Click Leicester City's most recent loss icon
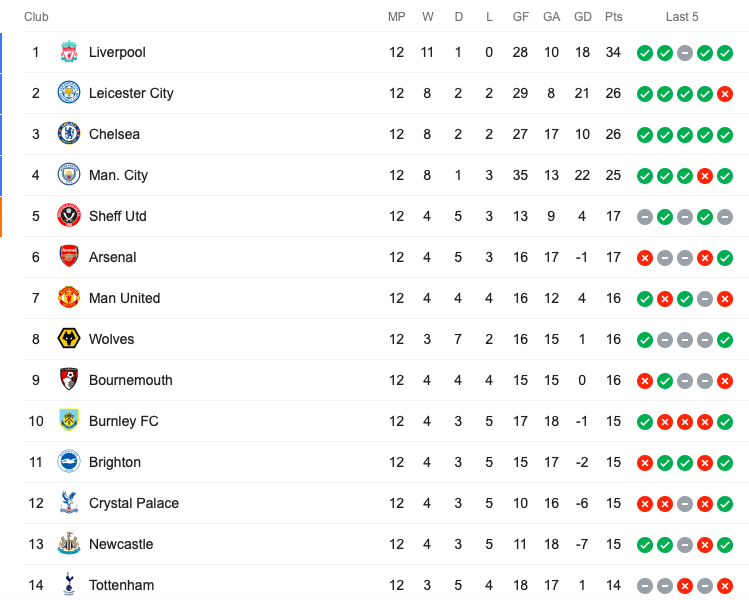The image size is (749, 600). pos(725,94)
